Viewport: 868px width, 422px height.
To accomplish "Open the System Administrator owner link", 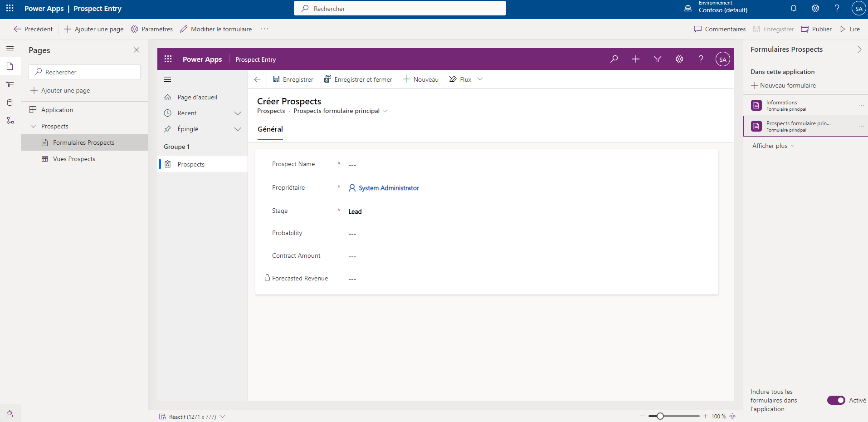I will [389, 188].
